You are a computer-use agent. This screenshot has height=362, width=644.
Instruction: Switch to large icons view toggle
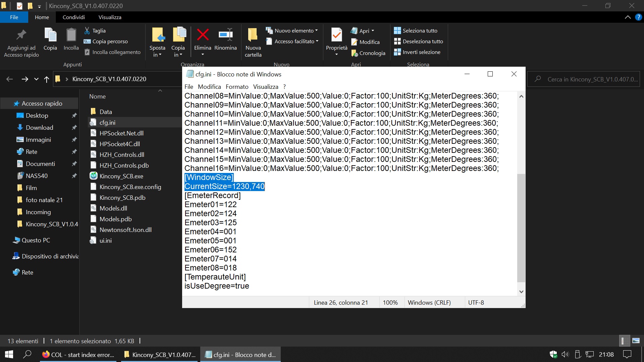(636, 341)
